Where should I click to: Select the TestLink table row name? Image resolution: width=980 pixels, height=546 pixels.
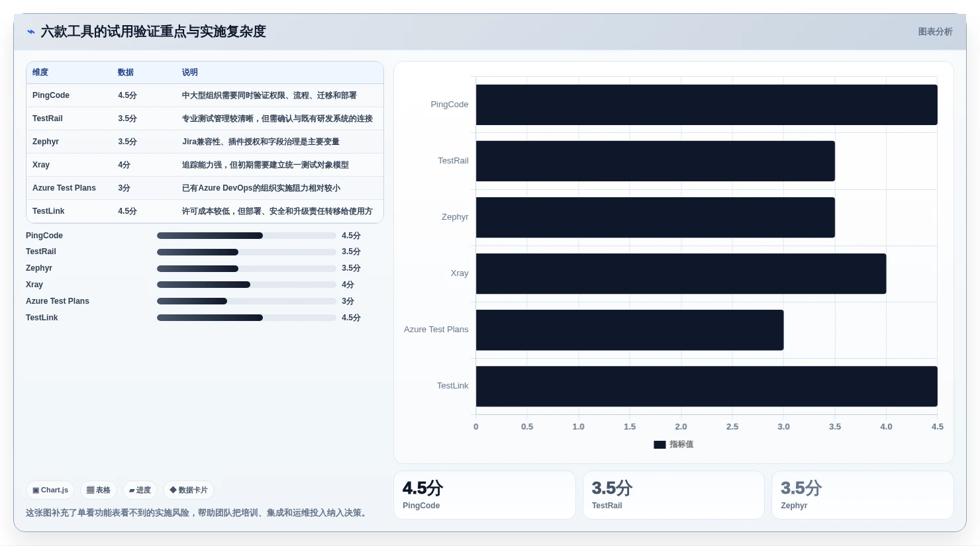[x=48, y=211]
